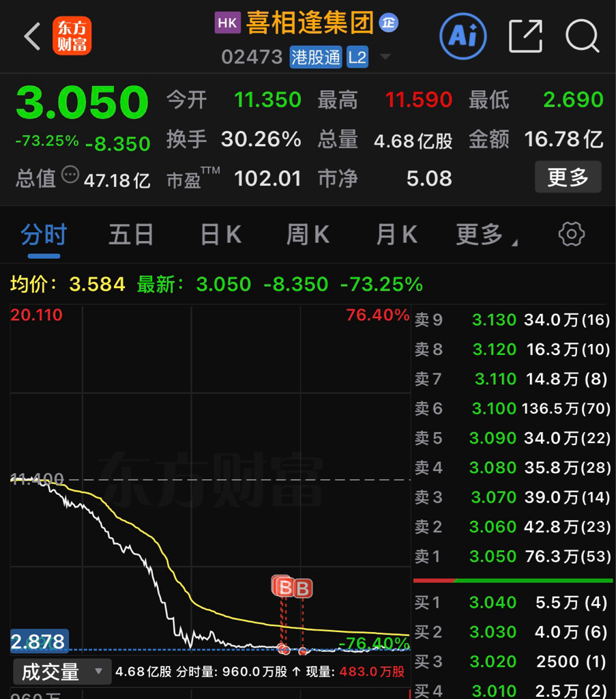Tap the 02473 stock code
Screen dimensions: 616x699
point(252,57)
